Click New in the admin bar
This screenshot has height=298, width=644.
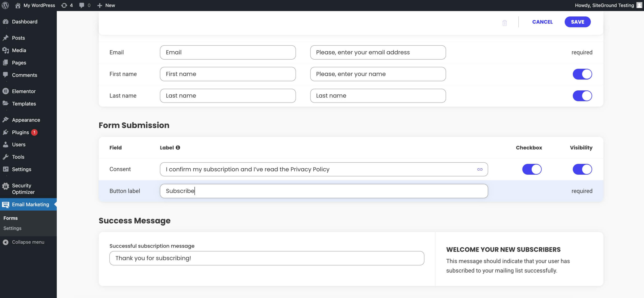[110, 5]
